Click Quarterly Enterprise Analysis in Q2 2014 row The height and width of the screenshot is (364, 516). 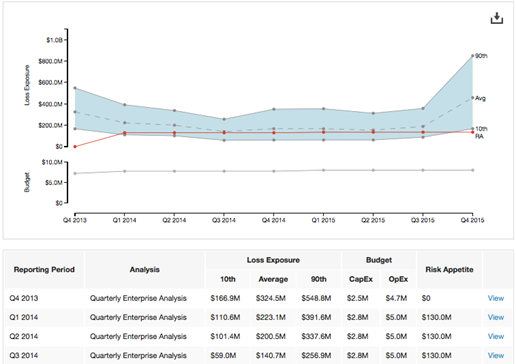[x=138, y=336]
